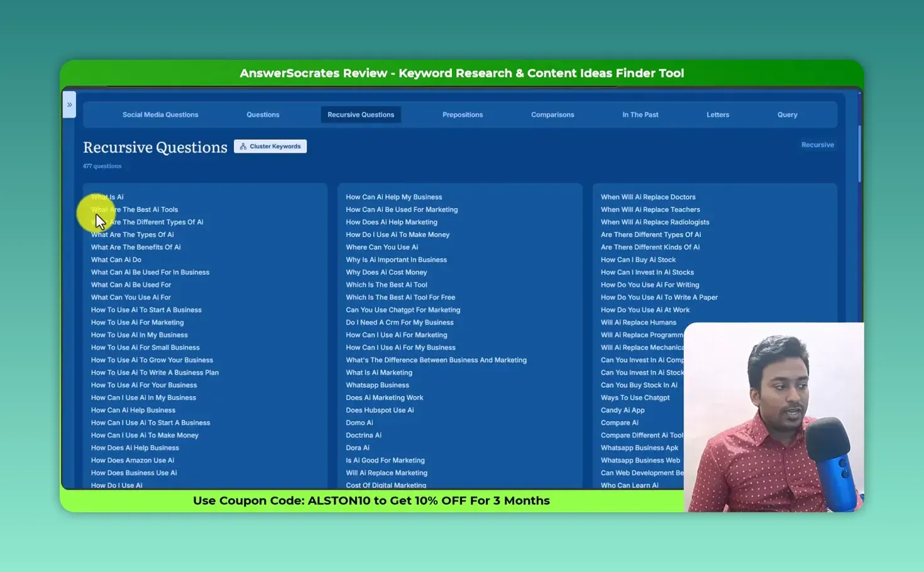
Task: Click 'Is Ai Good For Marketing'
Action: [385, 461]
